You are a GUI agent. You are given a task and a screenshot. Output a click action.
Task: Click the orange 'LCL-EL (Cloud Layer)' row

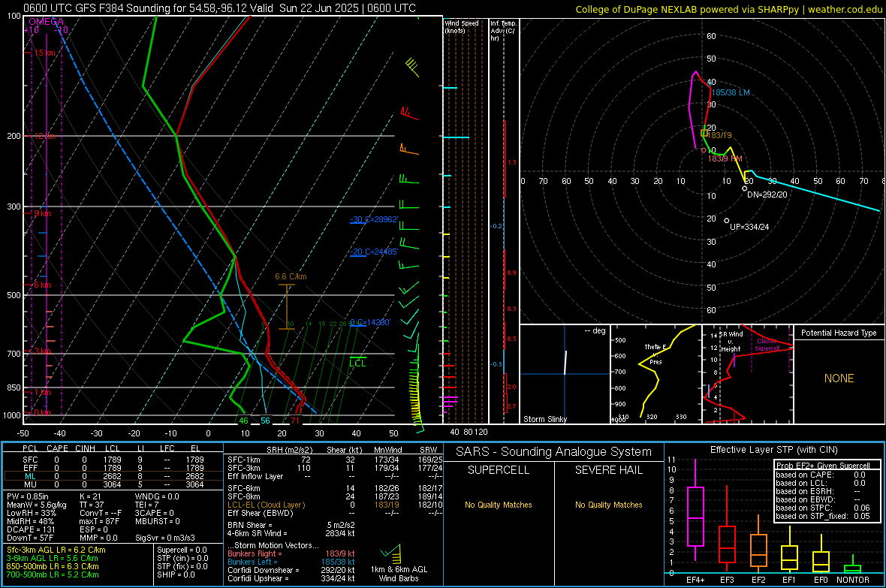(266, 505)
